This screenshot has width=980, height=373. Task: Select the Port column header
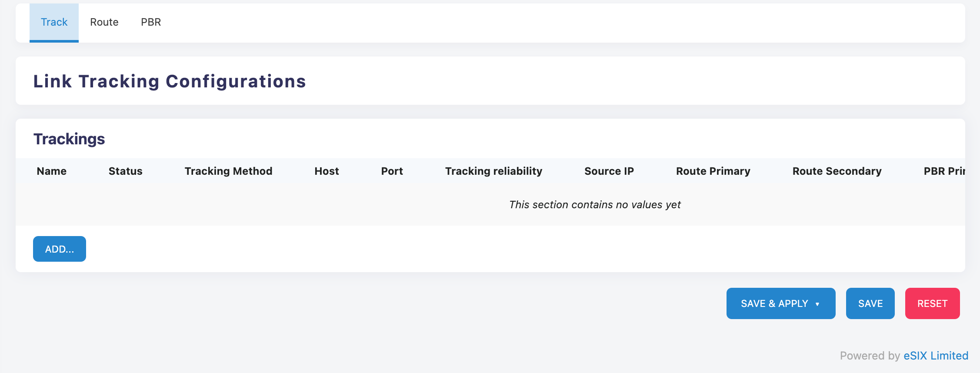pos(392,171)
